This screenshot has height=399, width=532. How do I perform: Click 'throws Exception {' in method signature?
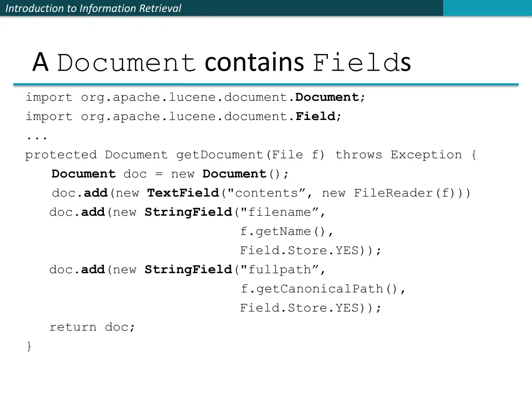pyautogui.click(x=406, y=155)
